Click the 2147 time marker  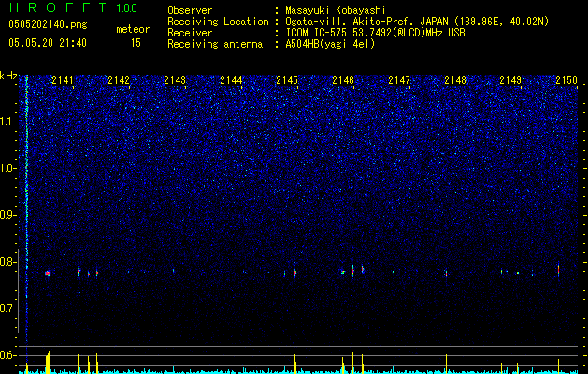point(399,79)
